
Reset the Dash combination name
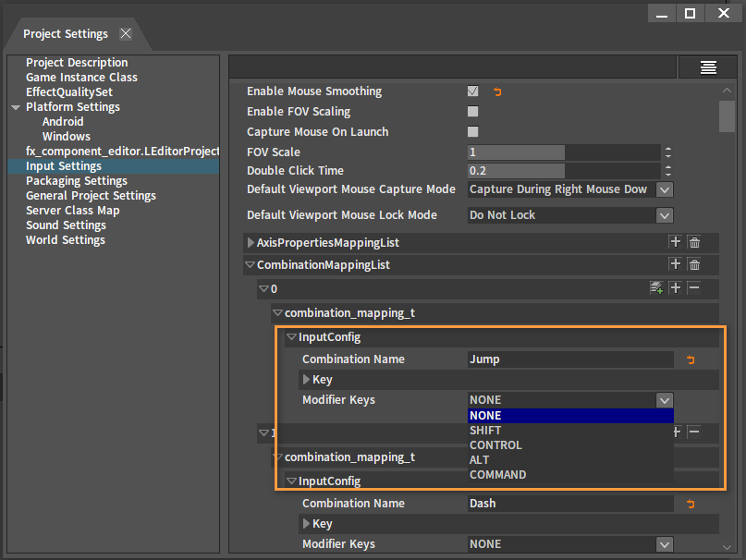pos(691,504)
